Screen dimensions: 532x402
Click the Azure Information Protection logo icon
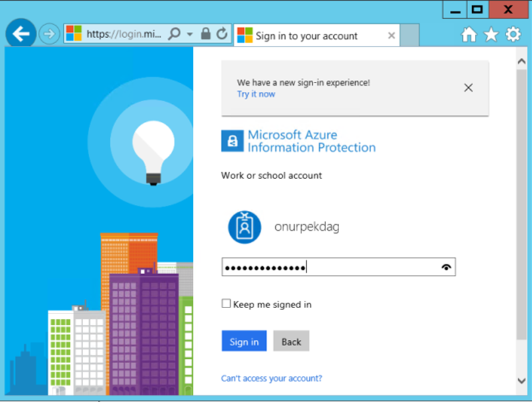[x=232, y=140]
